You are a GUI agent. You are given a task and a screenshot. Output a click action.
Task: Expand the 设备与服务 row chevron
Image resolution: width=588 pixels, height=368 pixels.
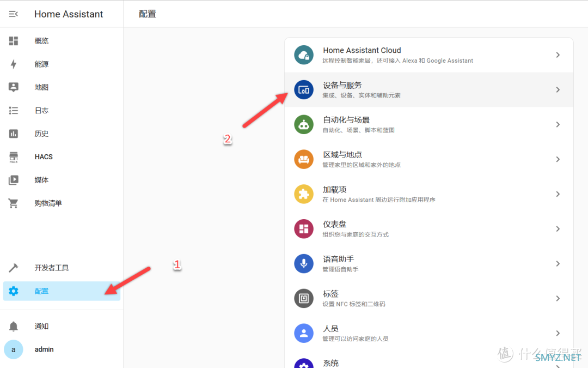click(x=558, y=90)
